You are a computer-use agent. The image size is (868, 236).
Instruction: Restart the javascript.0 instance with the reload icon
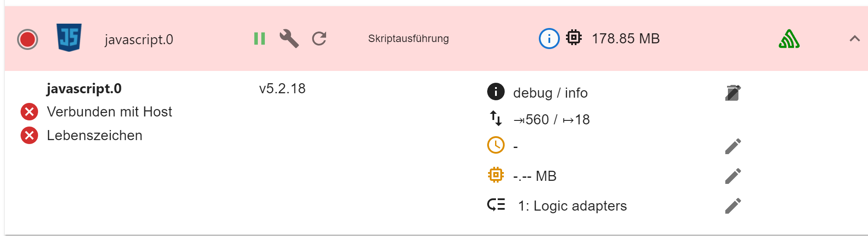coord(319,39)
